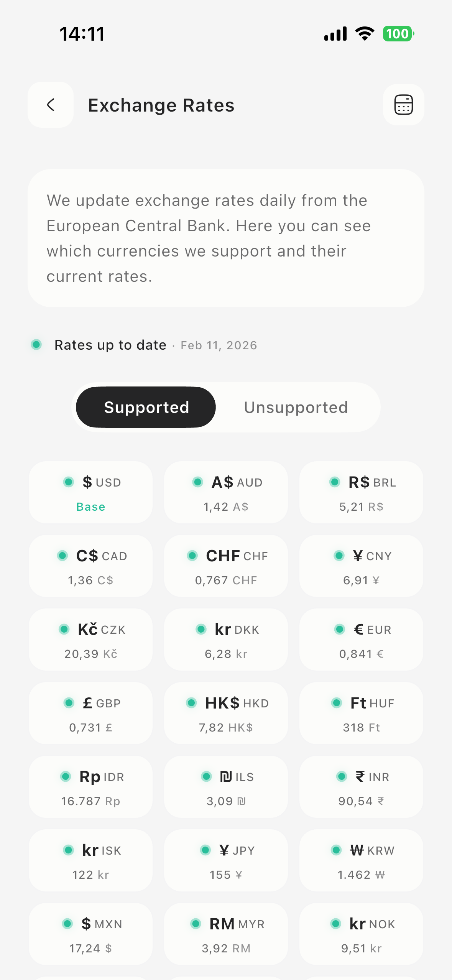Viewport: 452px width, 980px height.
Task: Select the GBP currency card
Action: pos(90,713)
